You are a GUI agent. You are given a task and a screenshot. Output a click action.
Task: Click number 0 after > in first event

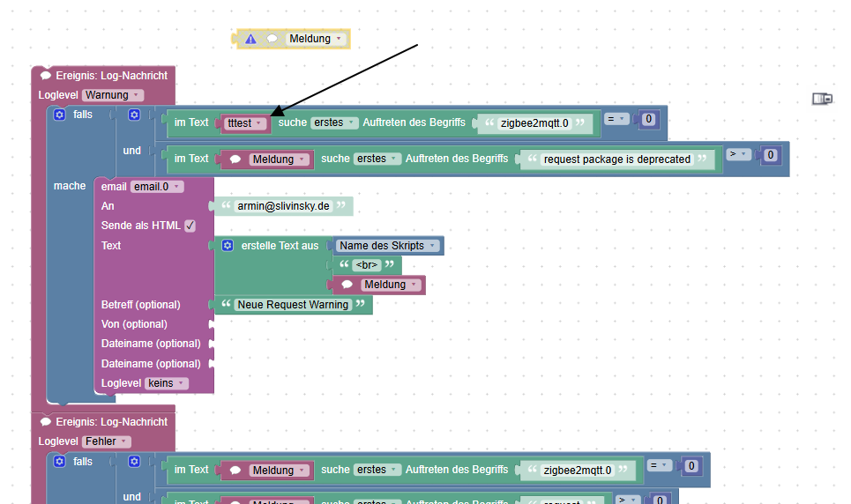point(770,155)
